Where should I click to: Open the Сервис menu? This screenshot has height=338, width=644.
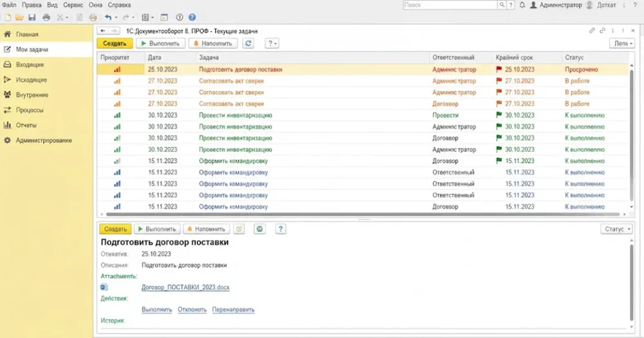73,5
